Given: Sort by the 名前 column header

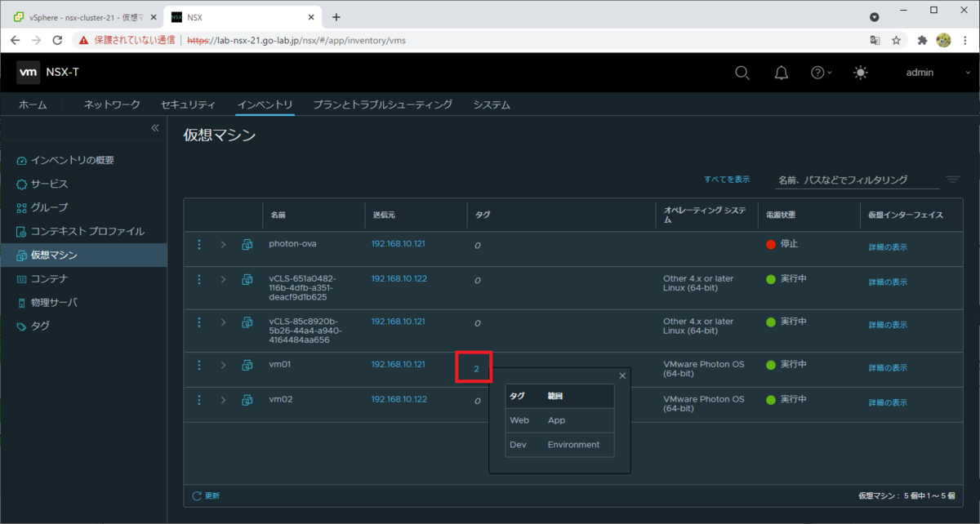Looking at the screenshot, I should tap(278, 215).
